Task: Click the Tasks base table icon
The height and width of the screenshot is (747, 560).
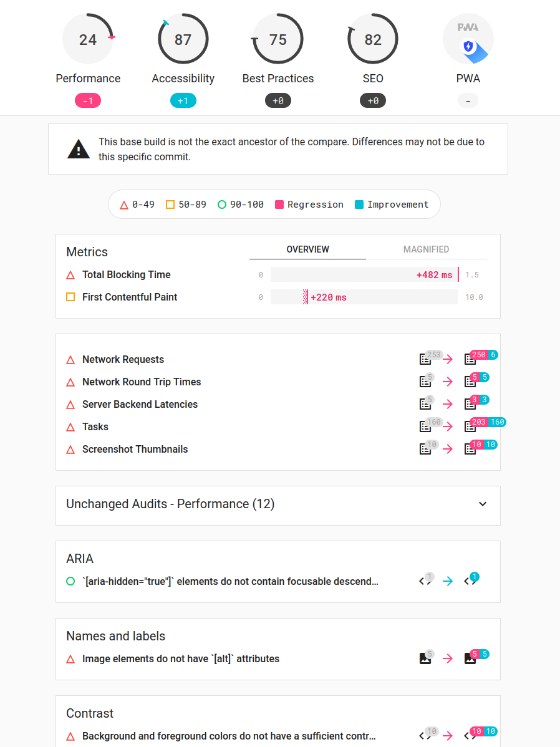Action: 425,427
